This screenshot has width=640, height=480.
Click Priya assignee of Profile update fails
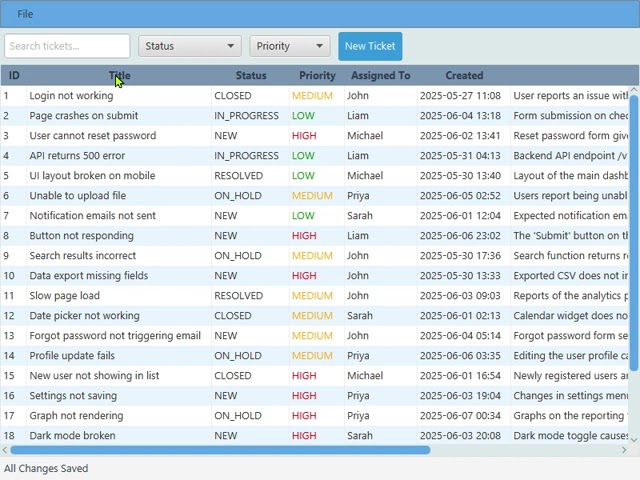coord(358,356)
